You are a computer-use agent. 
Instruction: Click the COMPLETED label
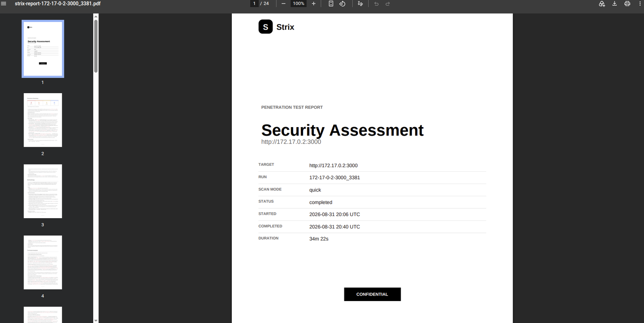[270, 226]
